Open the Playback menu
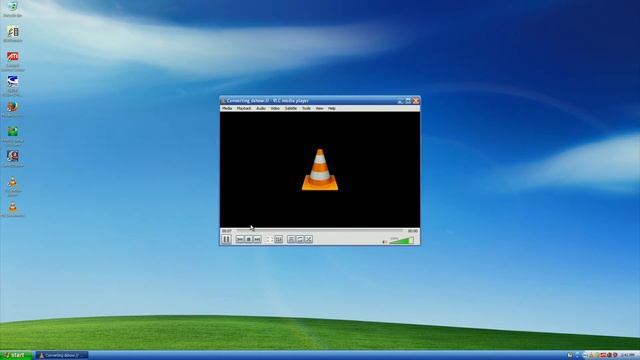The image size is (640, 360). 244,109
